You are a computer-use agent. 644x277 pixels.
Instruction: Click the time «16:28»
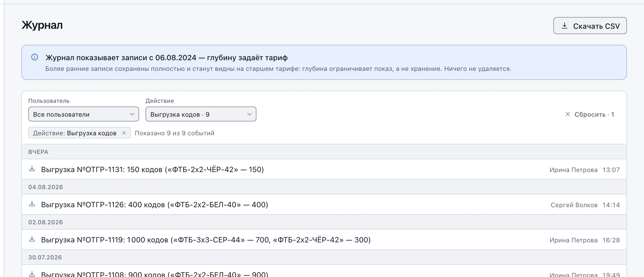(611, 240)
